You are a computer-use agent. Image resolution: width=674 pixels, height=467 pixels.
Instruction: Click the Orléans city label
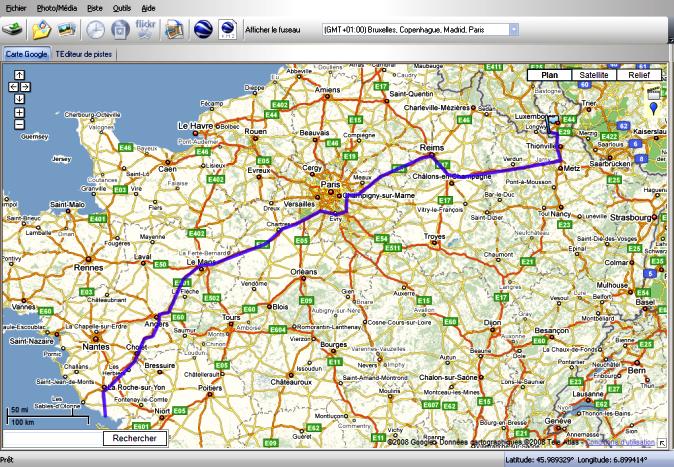point(303,272)
